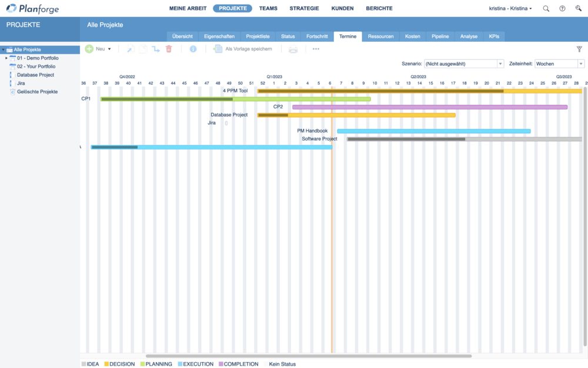Screen dimensions: 588x368
Task: Switch to the Ressourcen tab
Action: [380, 37]
